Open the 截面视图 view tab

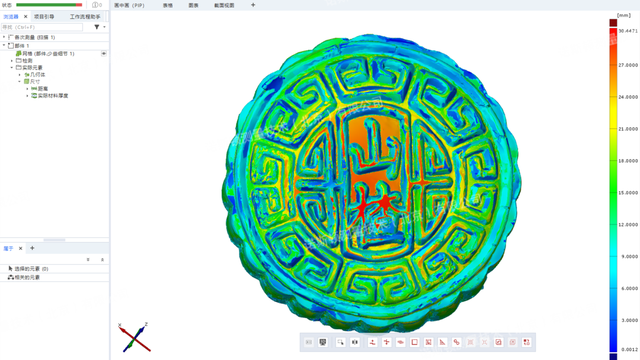[x=224, y=5]
